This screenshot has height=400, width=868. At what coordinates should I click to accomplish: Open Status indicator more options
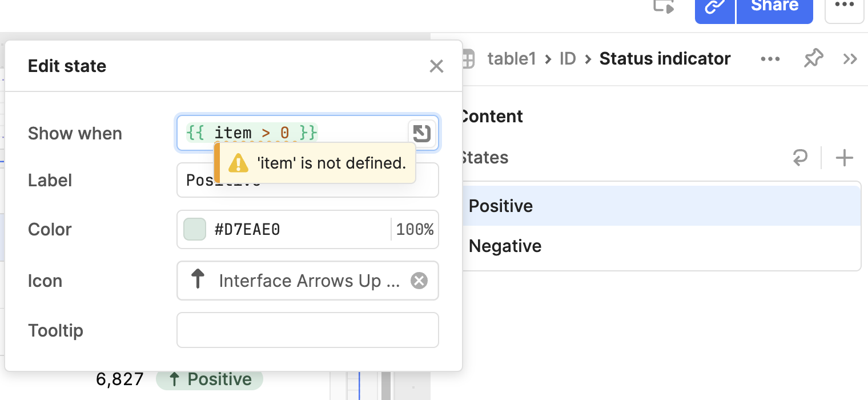click(770, 59)
